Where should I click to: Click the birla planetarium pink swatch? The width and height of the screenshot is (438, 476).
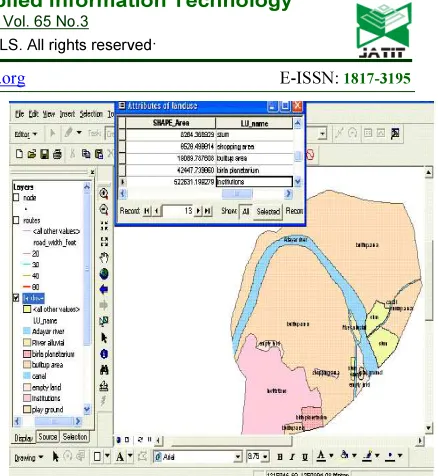click(27, 353)
